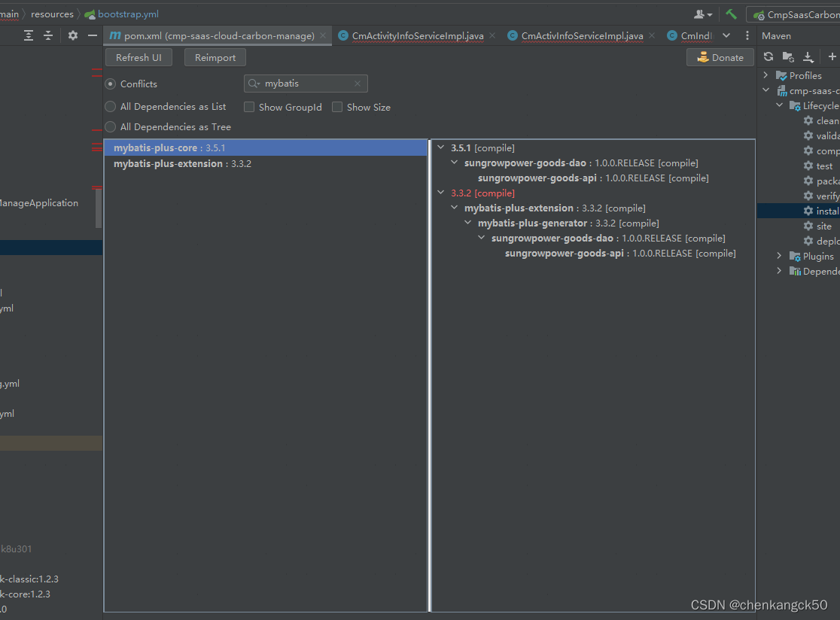This screenshot has width=840, height=620.
Task: Collapse the 3.3.2 compile dependency node
Action: tap(441, 193)
